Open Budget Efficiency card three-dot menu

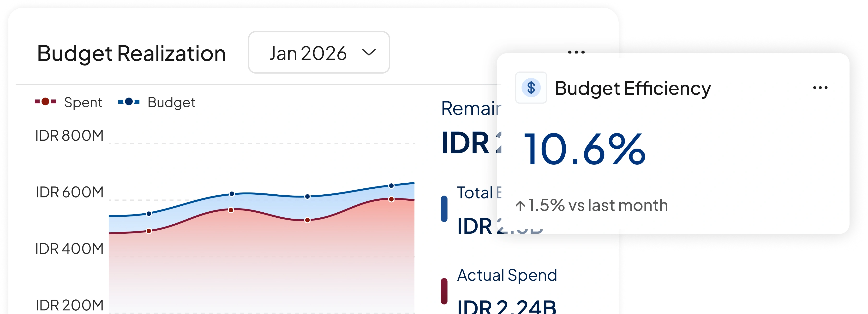(x=820, y=88)
